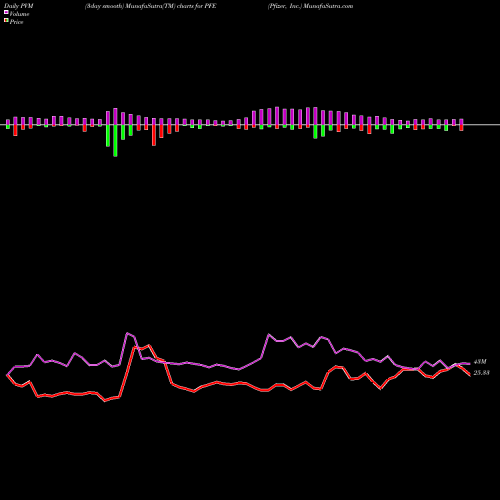Click the '(Pfizer, Inc.) MunafaSutra.com' text
This screenshot has width=500, height=500.
click(x=310, y=6)
